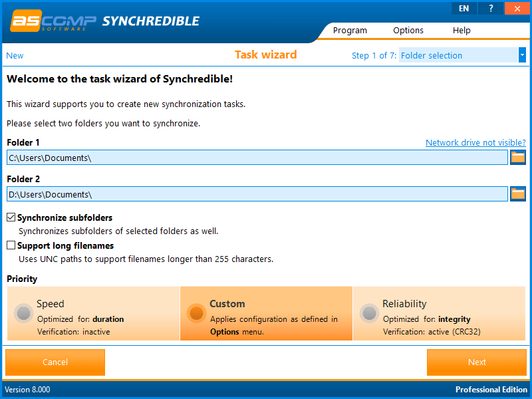Open the Folder selection step dropdown
Viewport: 532px width, 399px height.
(522, 55)
